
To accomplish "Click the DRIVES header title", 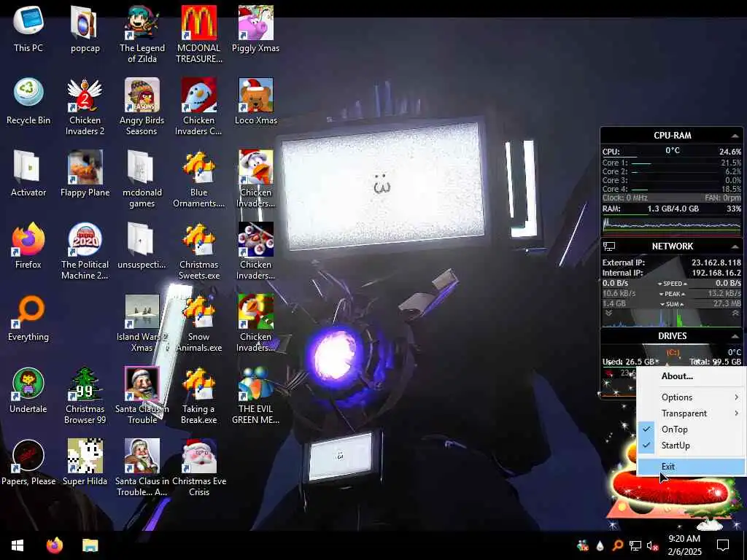I will tap(672, 335).
